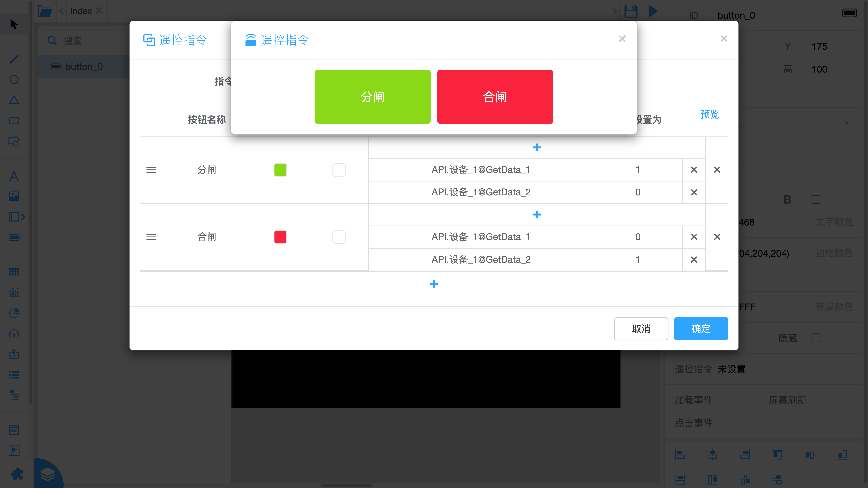Select the combined shapes tool
868x488 pixels.
pyautogui.click(x=14, y=141)
